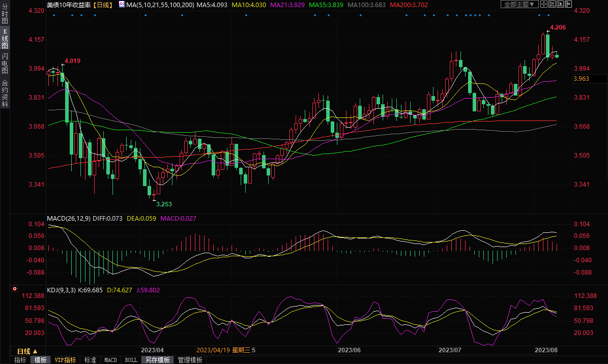Screen dimensions: 608x364
Task: Toggle the 模板 bottom tab
Action: 41,360
